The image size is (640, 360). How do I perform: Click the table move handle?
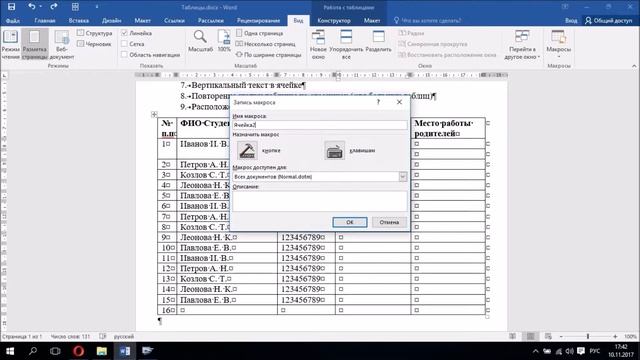point(154,114)
